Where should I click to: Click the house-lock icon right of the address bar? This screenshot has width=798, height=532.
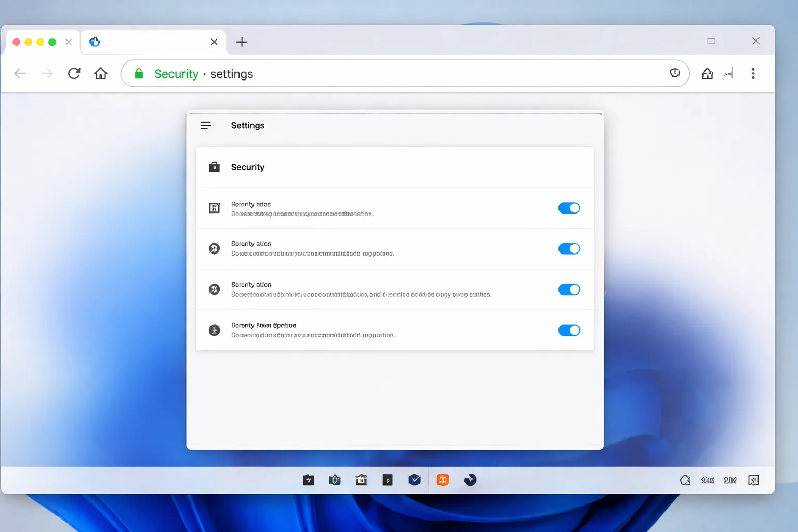tap(707, 73)
